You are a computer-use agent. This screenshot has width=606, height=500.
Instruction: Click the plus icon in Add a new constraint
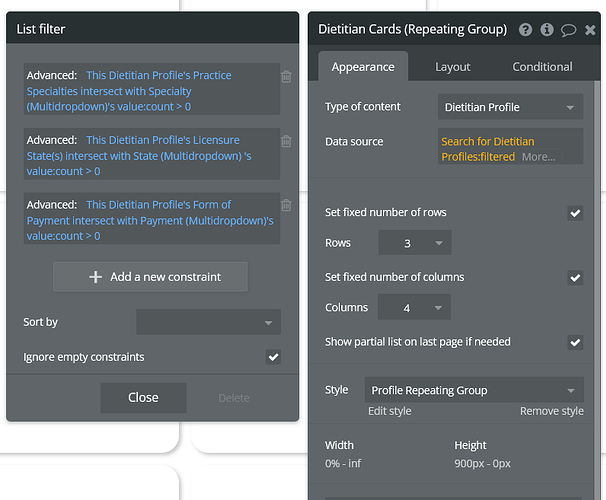click(x=95, y=277)
